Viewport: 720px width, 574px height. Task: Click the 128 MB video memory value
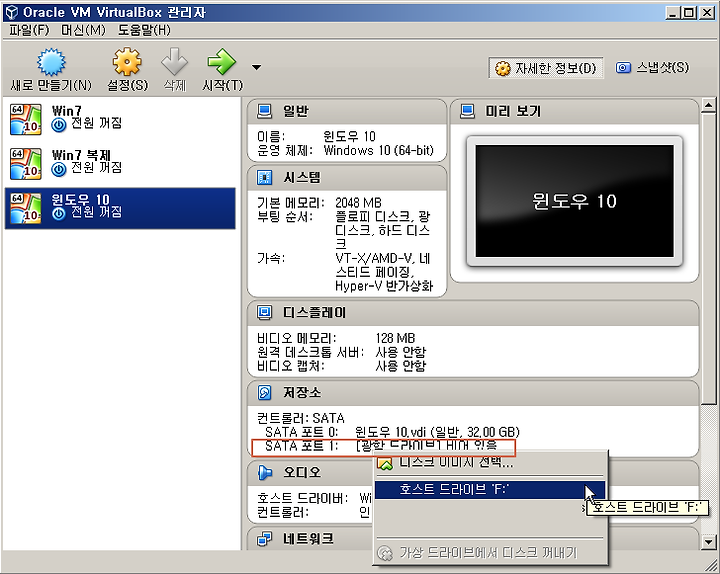click(395, 338)
